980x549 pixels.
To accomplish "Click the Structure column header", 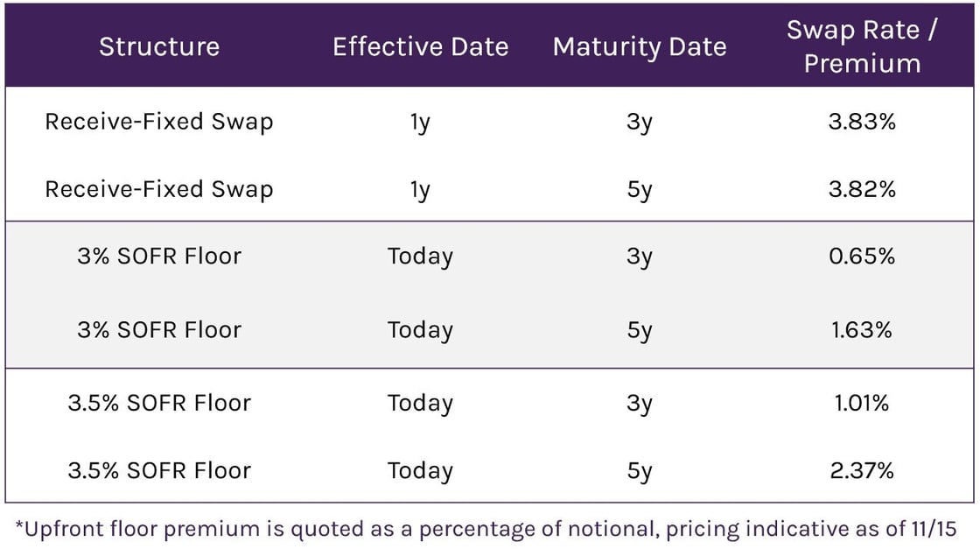I will pyautogui.click(x=158, y=46).
